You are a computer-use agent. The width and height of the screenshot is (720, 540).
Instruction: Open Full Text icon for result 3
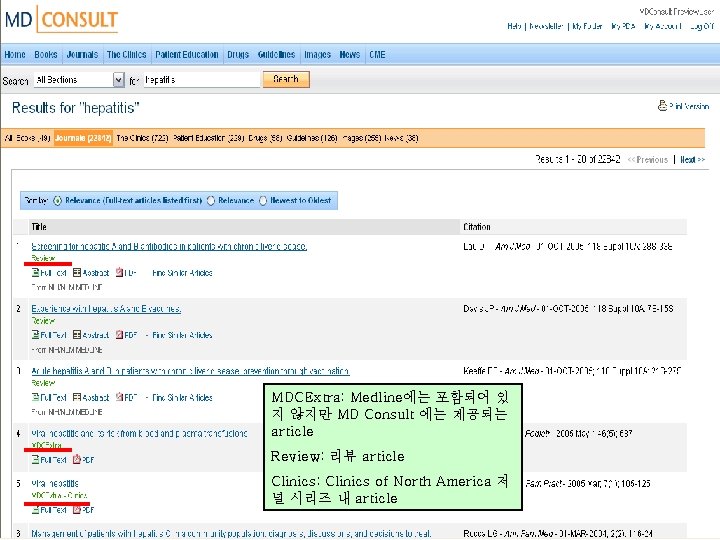[35, 397]
